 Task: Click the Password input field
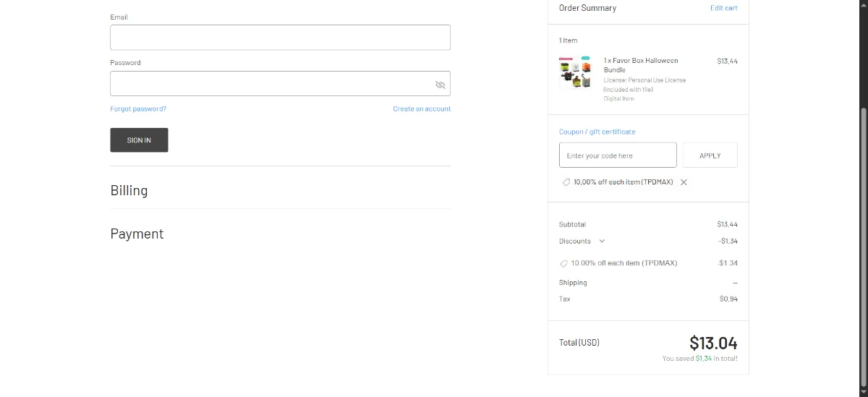(280, 83)
